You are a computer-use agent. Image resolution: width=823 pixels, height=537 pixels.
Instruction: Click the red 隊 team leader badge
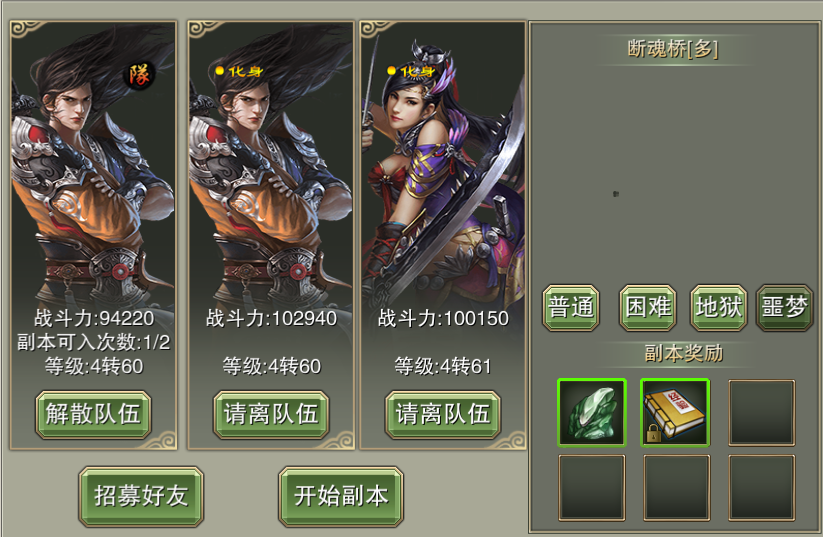click(139, 75)
